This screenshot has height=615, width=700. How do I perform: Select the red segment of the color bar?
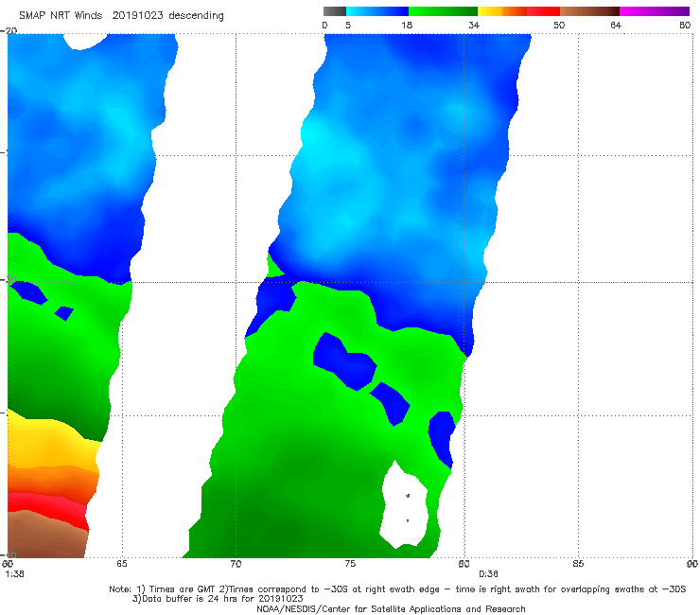coord(543,11)
